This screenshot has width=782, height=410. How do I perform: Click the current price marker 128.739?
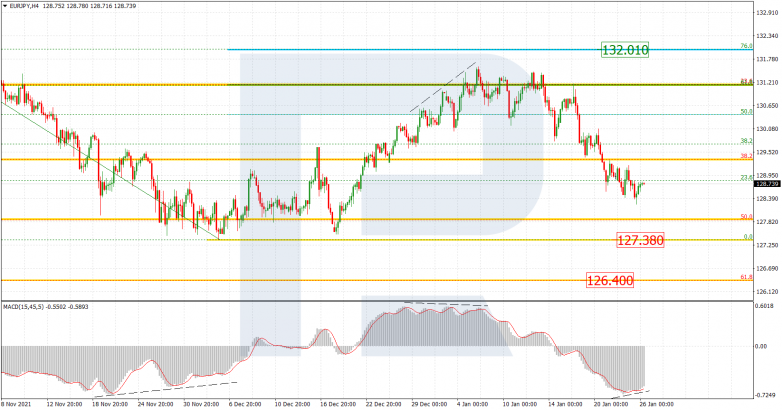click(x=767, y=184)
